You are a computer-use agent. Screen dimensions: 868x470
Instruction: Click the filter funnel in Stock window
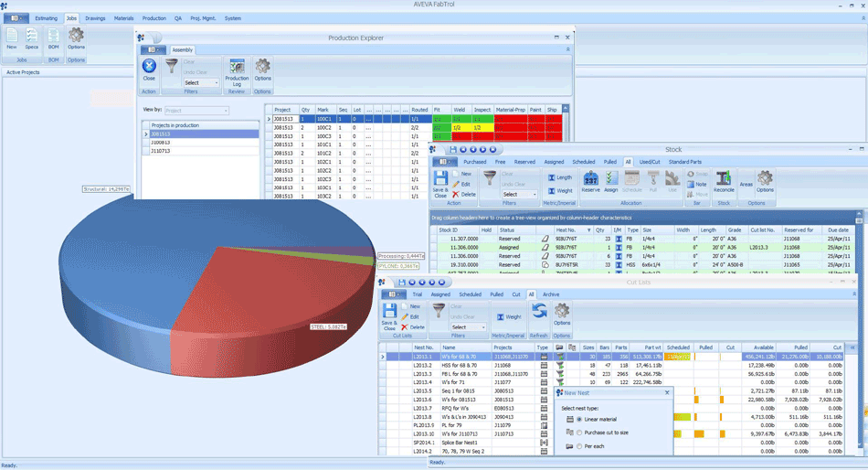(490, 178)
